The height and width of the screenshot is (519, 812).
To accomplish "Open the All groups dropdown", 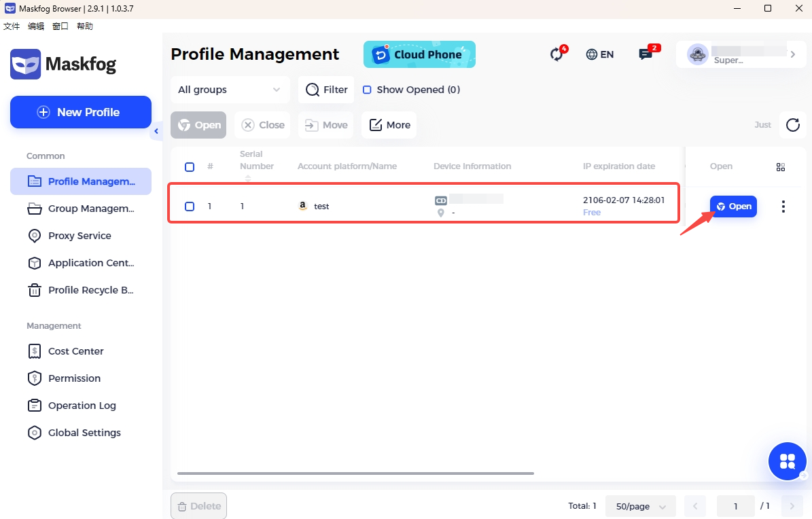I will pos(230,90).
